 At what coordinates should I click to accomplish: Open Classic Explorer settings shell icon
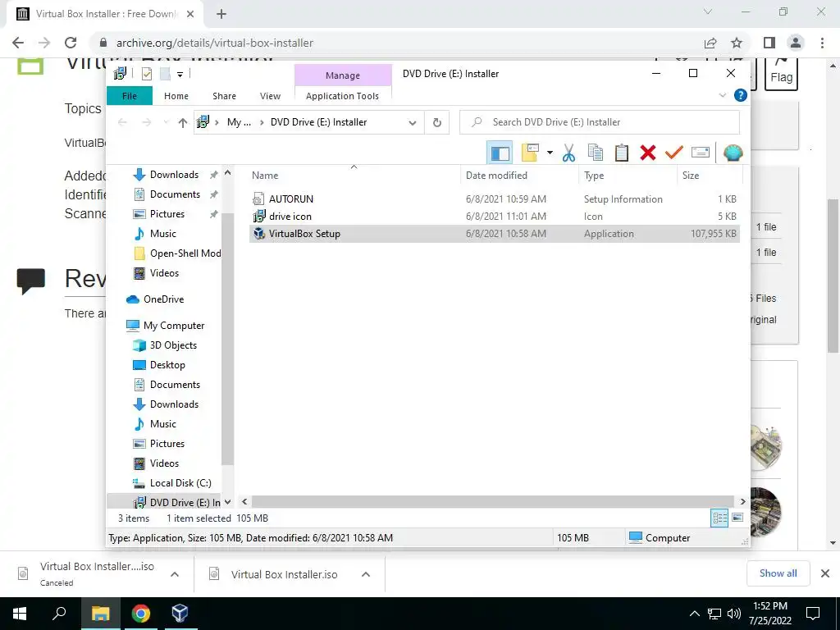(x=733, y=153)
